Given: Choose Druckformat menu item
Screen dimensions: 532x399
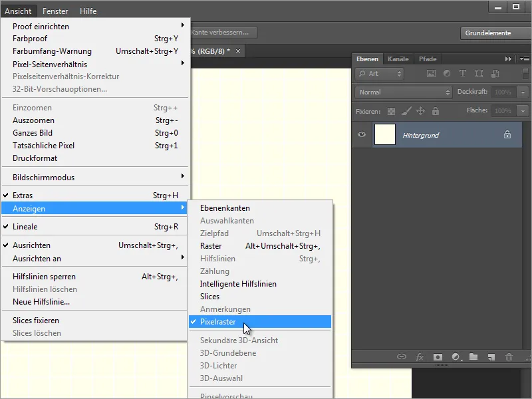Looking at the screenshot, I should click(x=95, y=158).
